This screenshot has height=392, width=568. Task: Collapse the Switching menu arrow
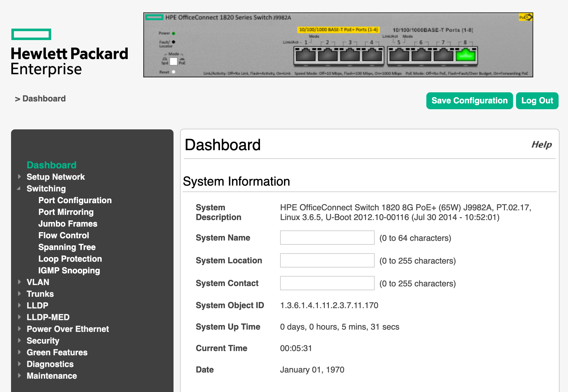click(19, 188)
